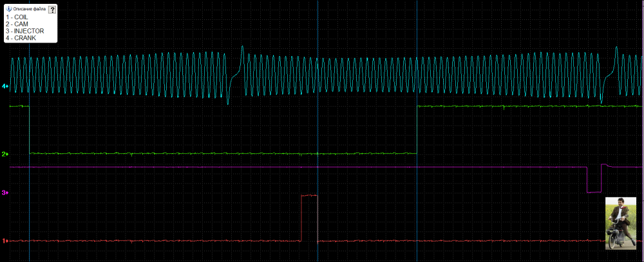Click the '4 - CRANK' legend entry
This screenshot has height=262, width=644.
21,38
